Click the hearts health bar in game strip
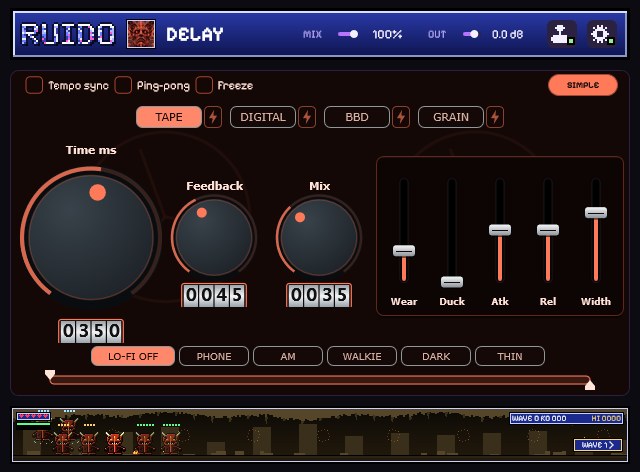640x472 pixels. tap(33, 416)
